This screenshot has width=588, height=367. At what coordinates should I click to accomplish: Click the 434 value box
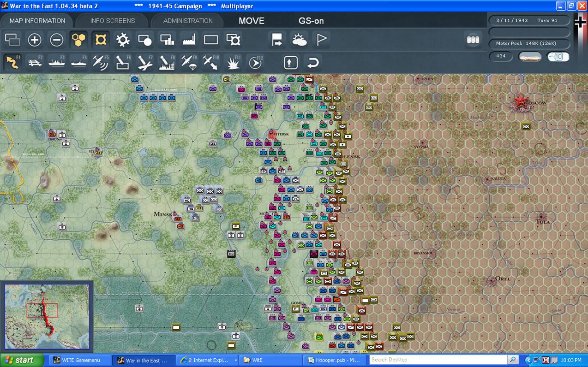click(501, 56)
